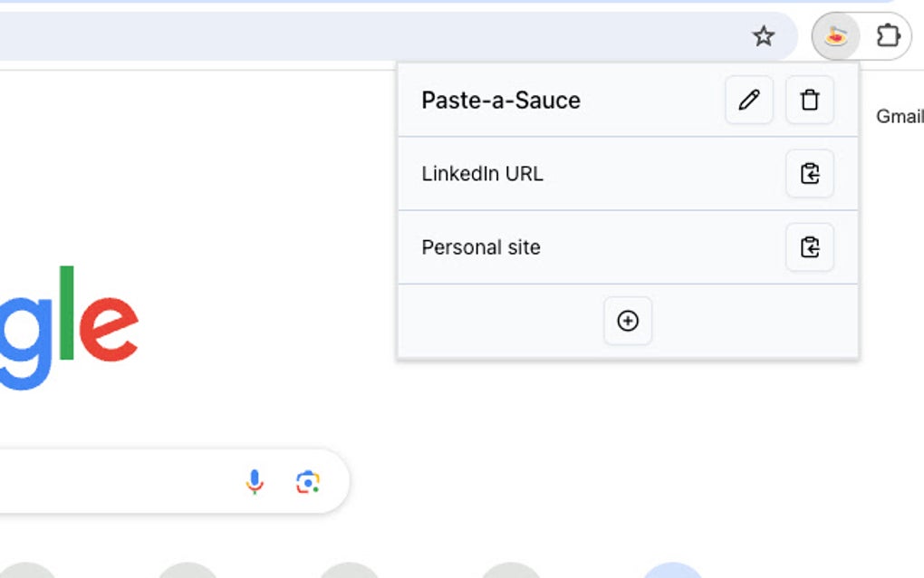This screenshot has width=924, height=578.
Task: Open Google Lens camera search
Action: coord(309,481)
